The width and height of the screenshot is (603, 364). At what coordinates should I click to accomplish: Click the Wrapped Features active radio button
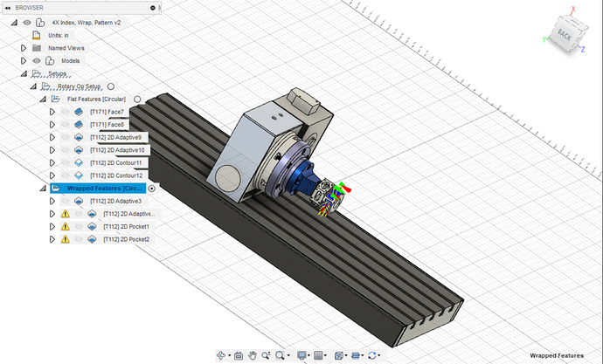pos(152,189)
